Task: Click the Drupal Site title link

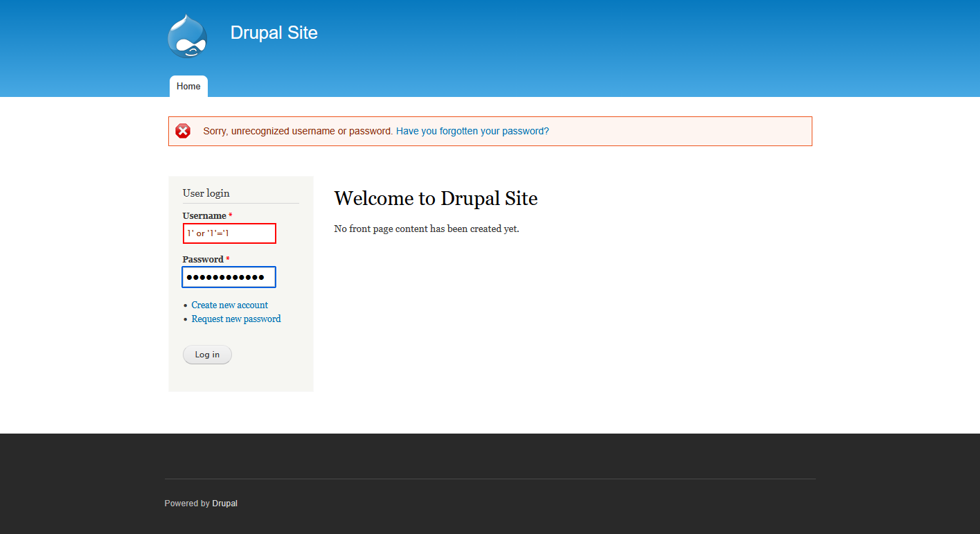Action: point(274,33)
